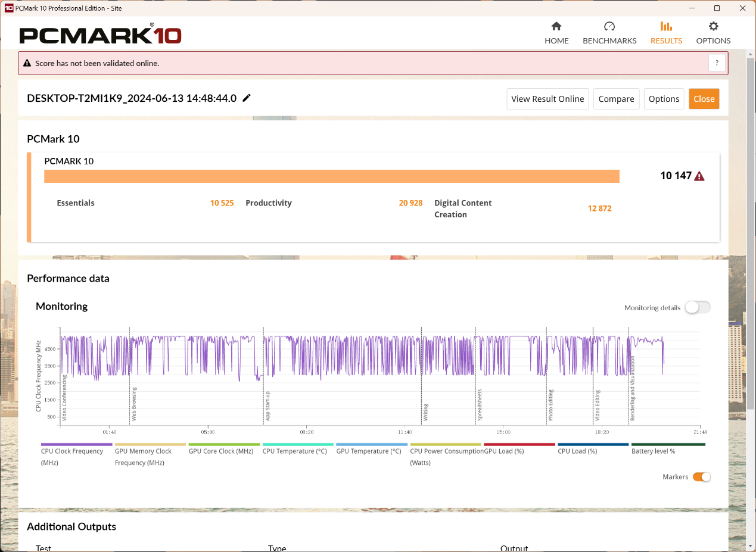The height and width of the screenshot is (552, 756).
Task: Click the Spreadsheets marker on chart
Action: click(480, 406)
